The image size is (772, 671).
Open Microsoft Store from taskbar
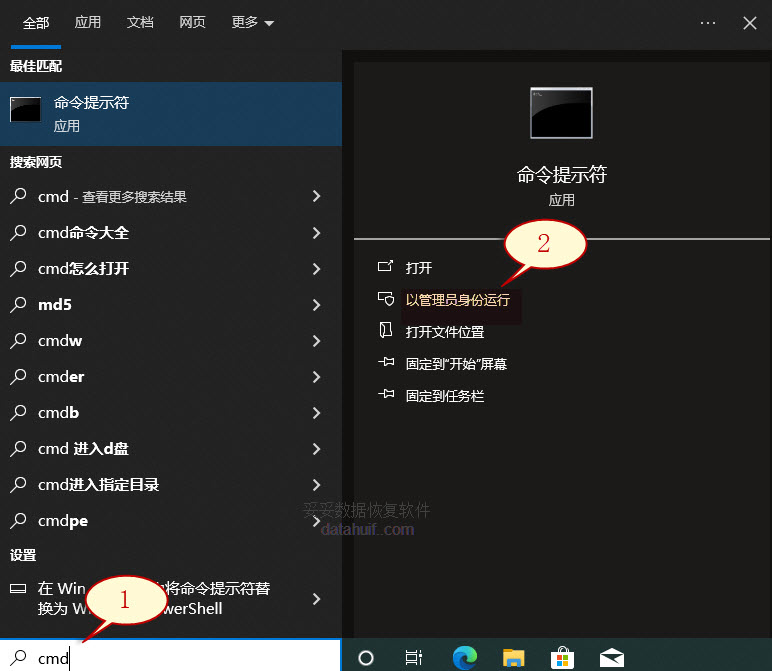(x=562, y=657)
